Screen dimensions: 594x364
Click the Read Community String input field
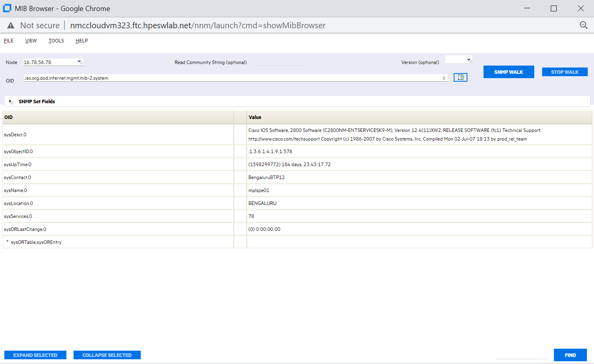(280, 62)
